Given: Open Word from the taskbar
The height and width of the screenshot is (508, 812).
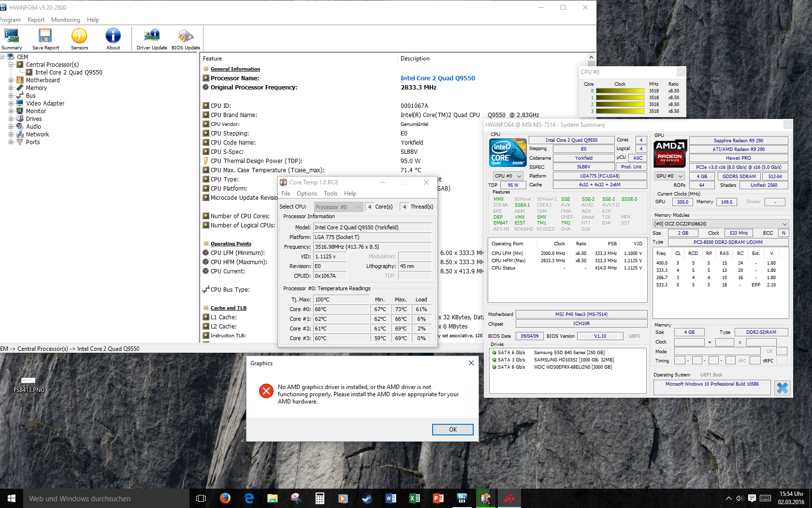Looking at the screenshot, I should point(391,498).
